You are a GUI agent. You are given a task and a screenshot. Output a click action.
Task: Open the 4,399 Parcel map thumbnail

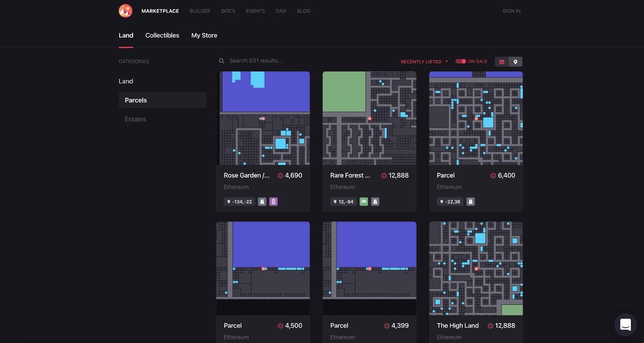point(369,269)
